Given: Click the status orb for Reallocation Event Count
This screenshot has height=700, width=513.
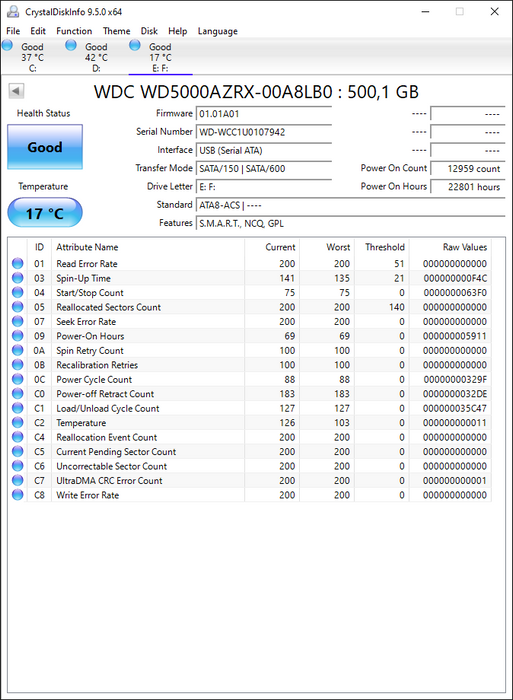Looking at the screenshot, I should pyautogui.click(x=18, y=437).
